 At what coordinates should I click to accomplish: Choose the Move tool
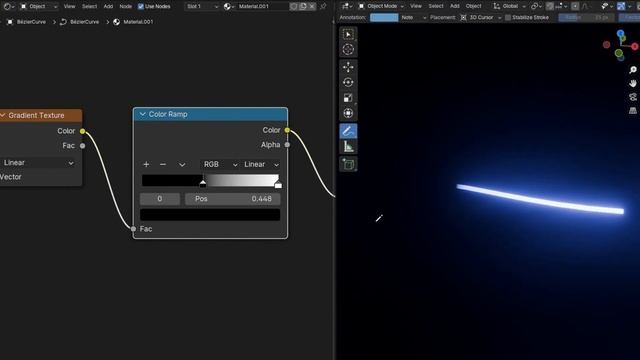click(x=348, y=67)
